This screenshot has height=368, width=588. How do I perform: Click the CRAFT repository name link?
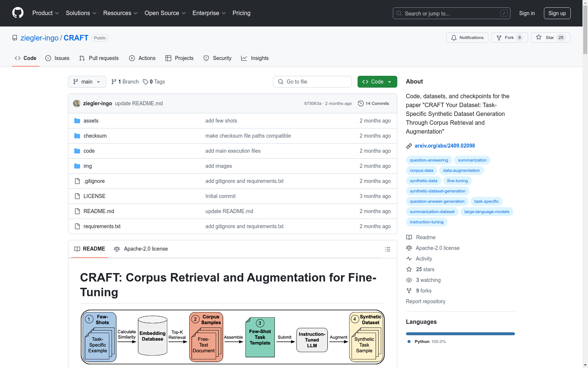(76, 38)
